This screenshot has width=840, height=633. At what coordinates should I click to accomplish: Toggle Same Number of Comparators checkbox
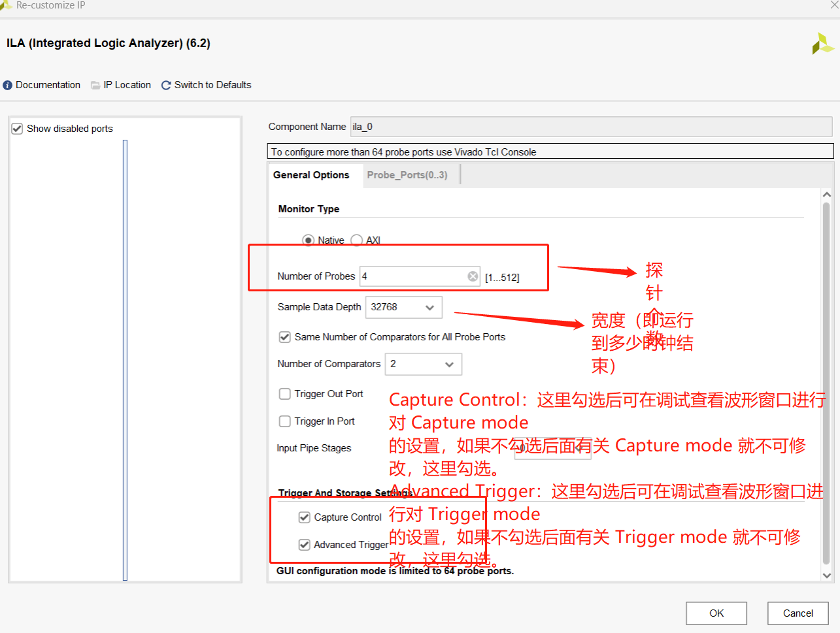[285, 337]
